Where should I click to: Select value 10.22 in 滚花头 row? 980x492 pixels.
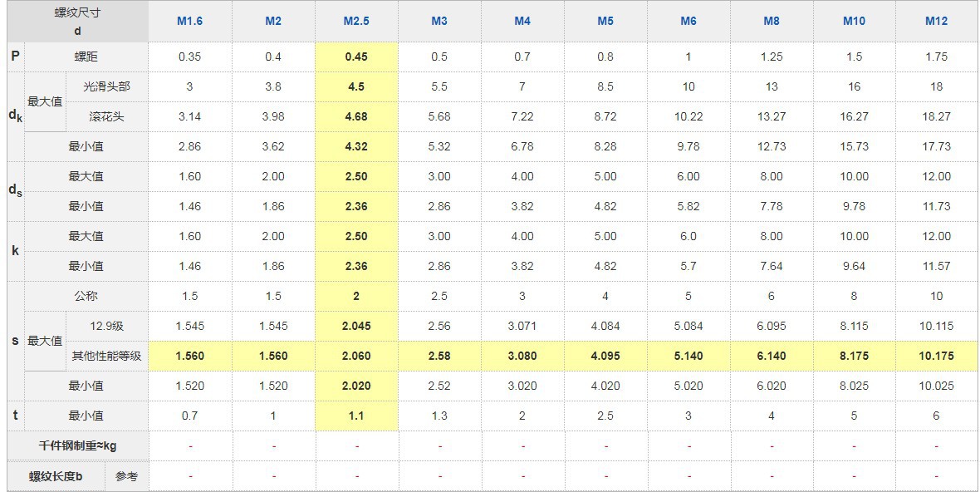click(688, 116)
